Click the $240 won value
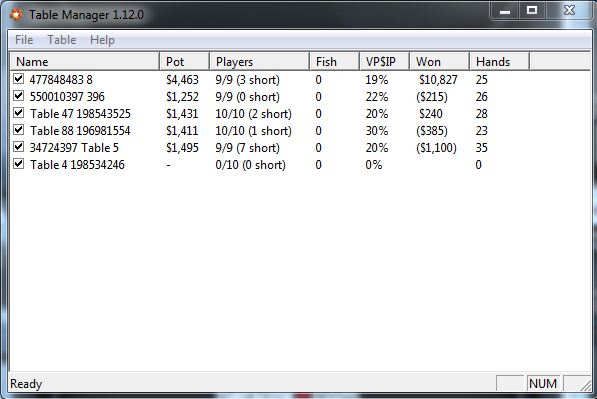The height and width of the screenshot is (399, 597). [x=431, y=114]
